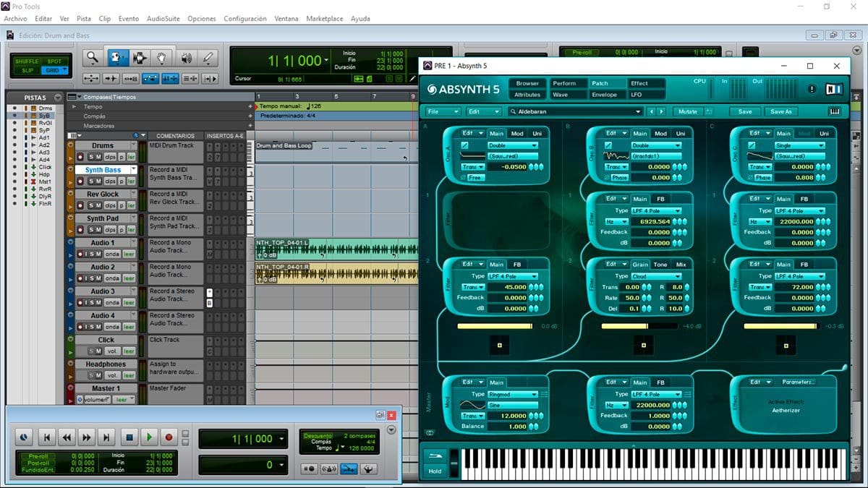The height and width of the screenshot is (488, 868).
Task: Open the Marketplace menu
Action: coord(324,18)
